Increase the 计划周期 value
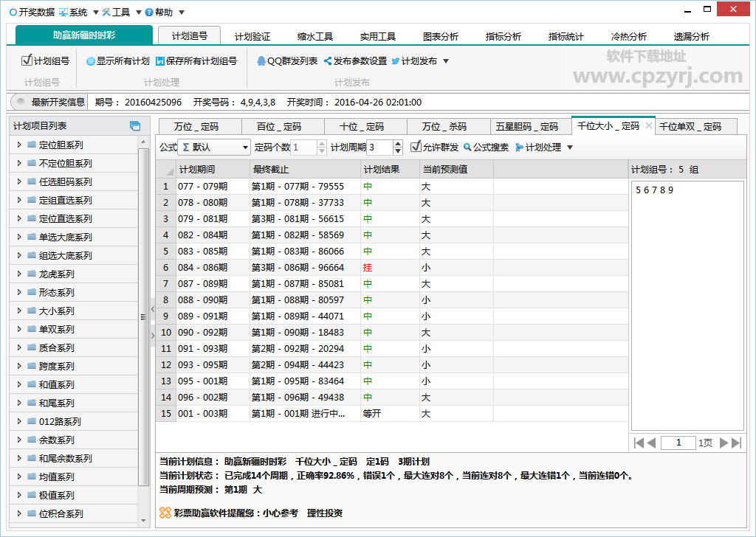The image size is (756, 537). [398, 144]
